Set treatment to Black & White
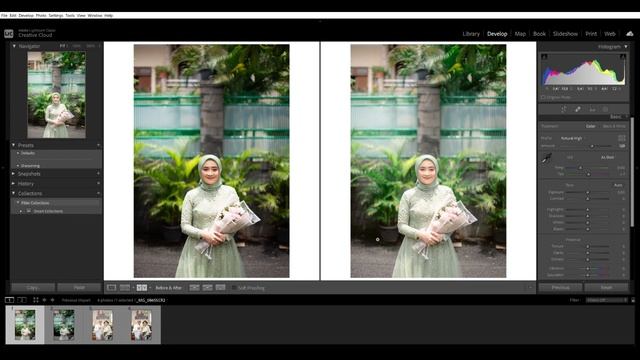Viewport: 640px width, 360px height. point(614,126)
